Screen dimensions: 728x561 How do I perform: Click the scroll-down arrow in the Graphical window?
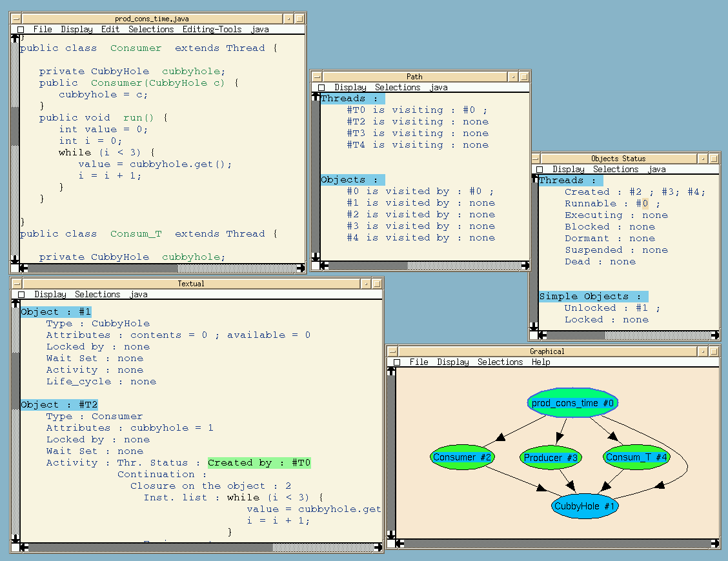(x=391, y=535)
